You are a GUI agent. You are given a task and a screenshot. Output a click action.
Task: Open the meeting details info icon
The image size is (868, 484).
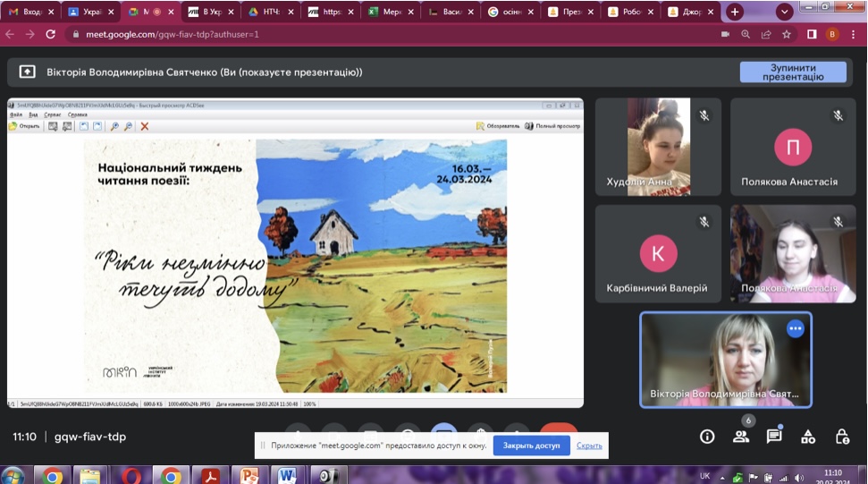click(x=707, y=437)
